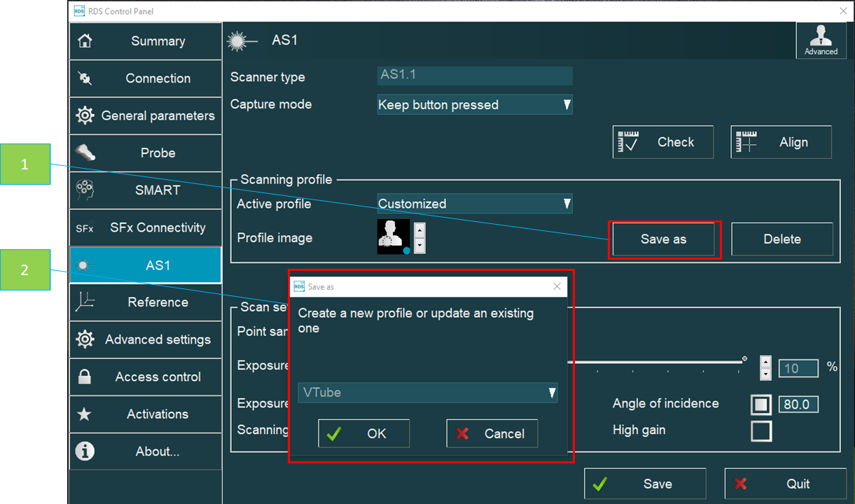Click the SFx Connectivity icon
The width and height of the screenshot is (855, 504).
84,227
